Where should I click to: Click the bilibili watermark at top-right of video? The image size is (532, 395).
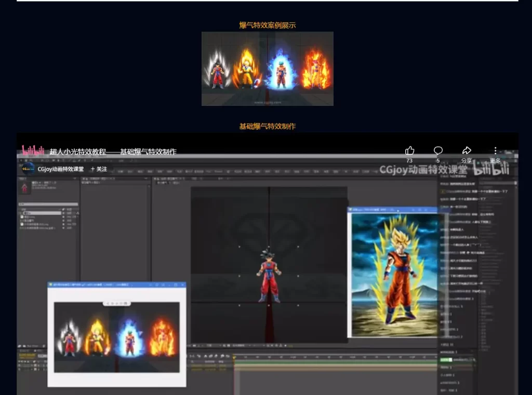(x=490, y=169)
